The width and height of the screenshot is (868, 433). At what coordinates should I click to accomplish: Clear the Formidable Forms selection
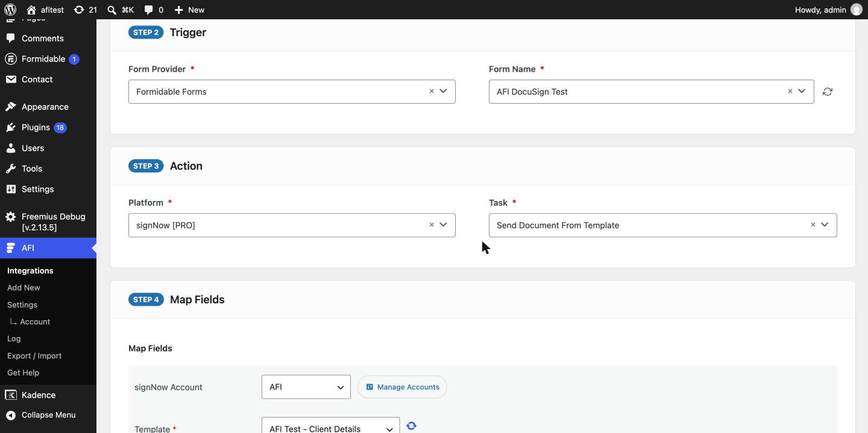pyautogui.click(x=432, y=91)
